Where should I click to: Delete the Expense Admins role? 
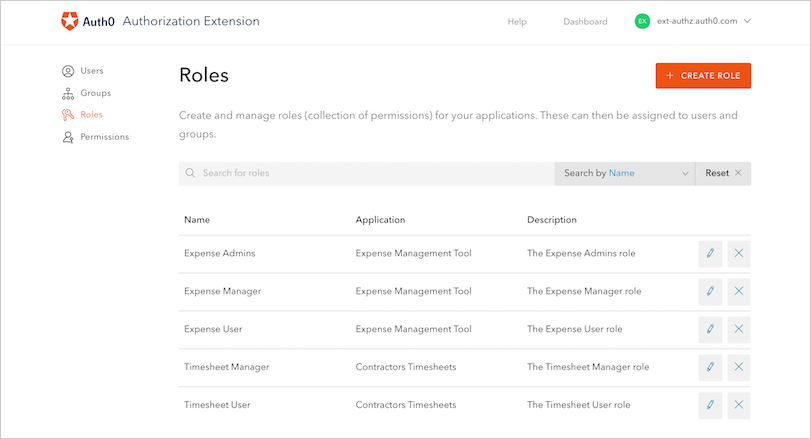coord(739,253)
